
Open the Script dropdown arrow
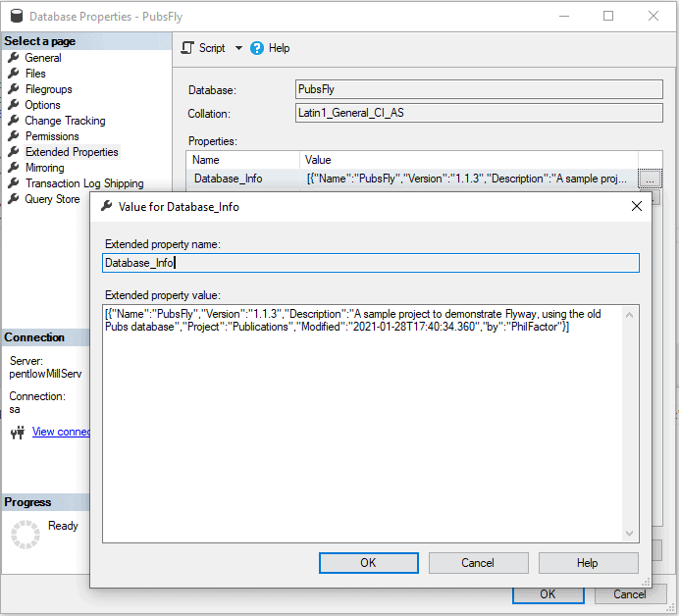238,48
